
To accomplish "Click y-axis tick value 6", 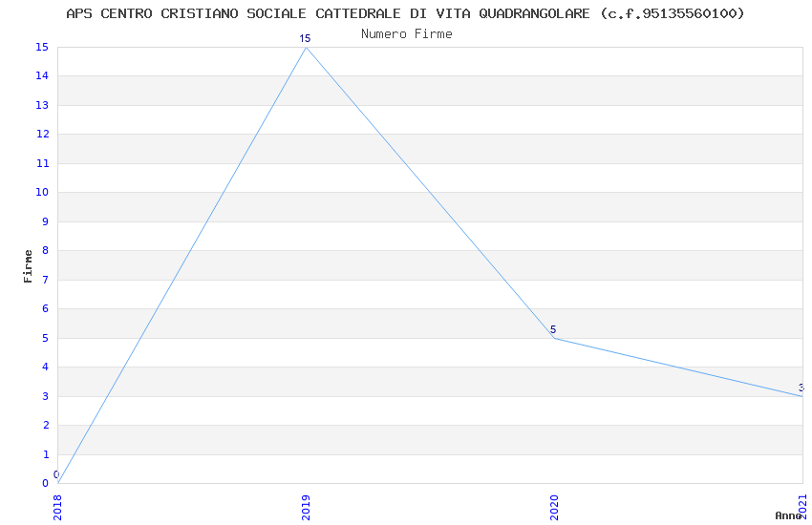I will click(x=46, y=308).
